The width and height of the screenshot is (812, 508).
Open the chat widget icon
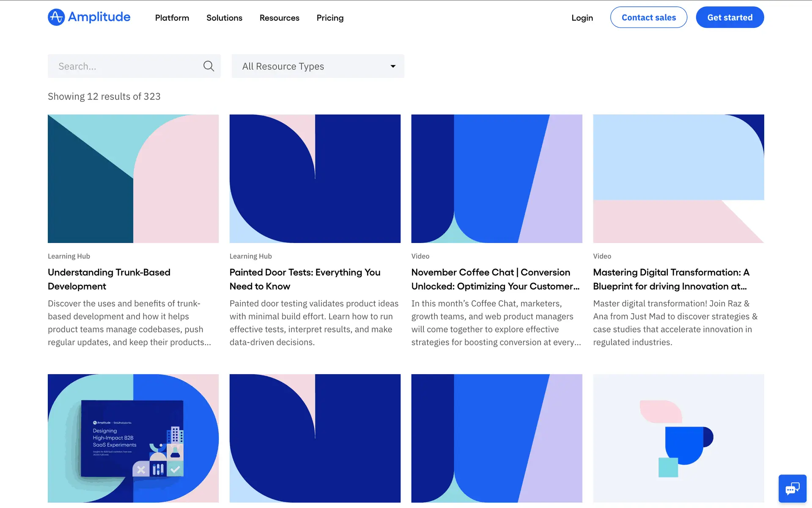[792, 489]
